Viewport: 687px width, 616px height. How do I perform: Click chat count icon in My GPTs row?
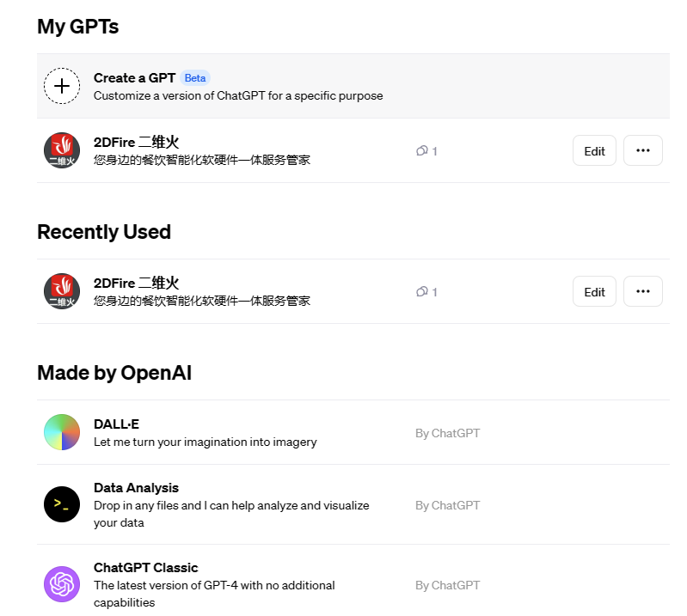tap(422, 151)
